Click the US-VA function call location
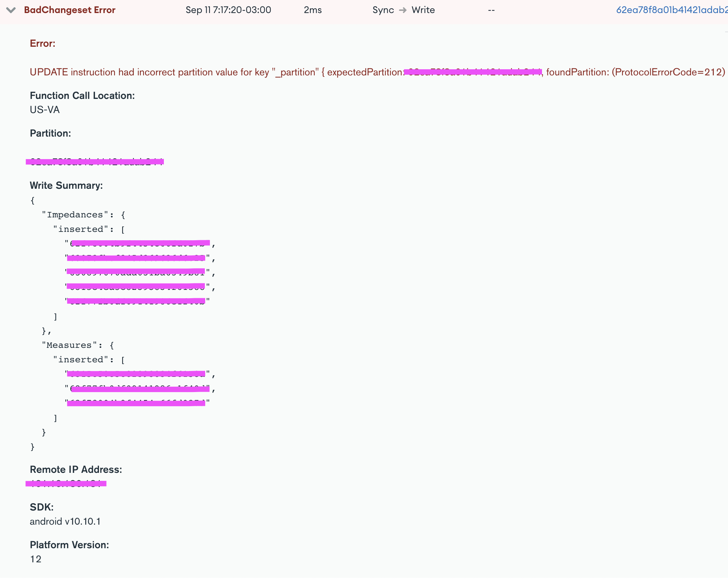Viewport: 728px width, 579px height. tap(45, 110)
